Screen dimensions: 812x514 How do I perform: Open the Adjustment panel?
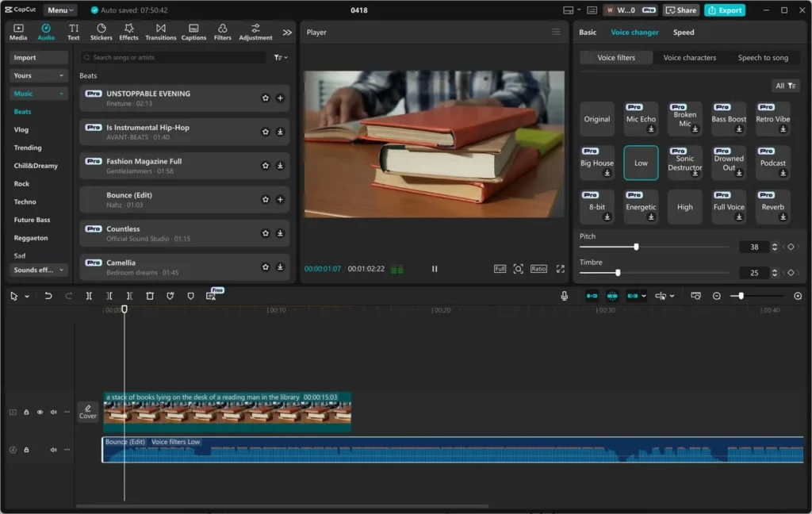pos(255,32)
